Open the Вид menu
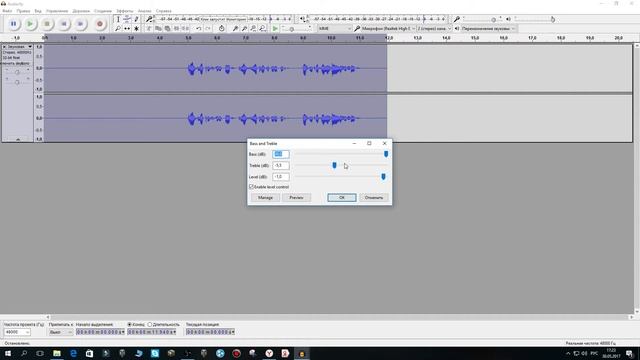640x360 pixels. 38,11
